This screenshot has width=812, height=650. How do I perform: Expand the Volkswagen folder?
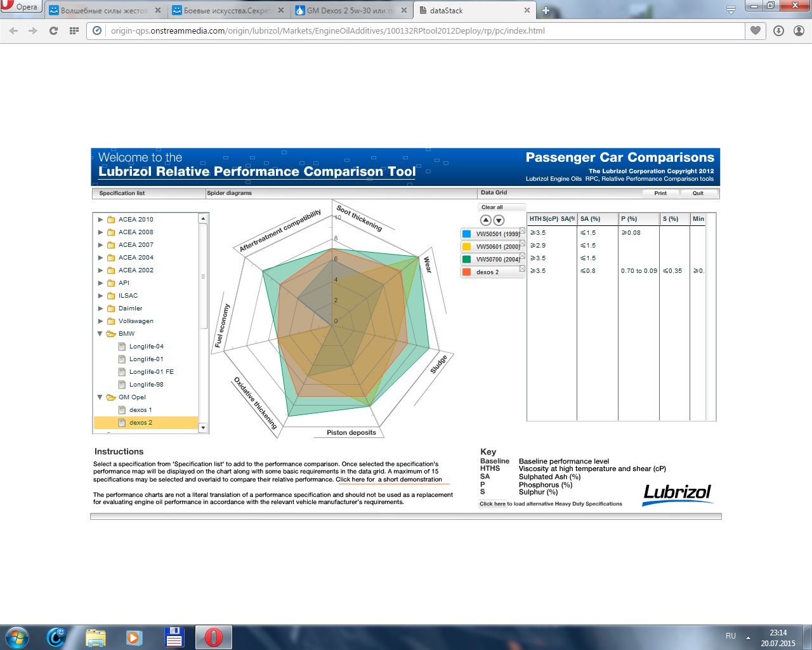(x=100, y=321)
